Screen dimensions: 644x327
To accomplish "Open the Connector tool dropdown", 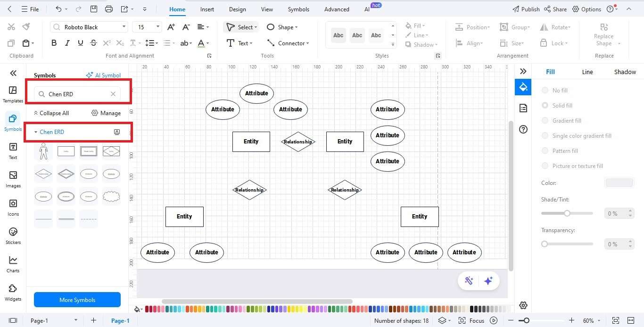I will tap(308, 43).
